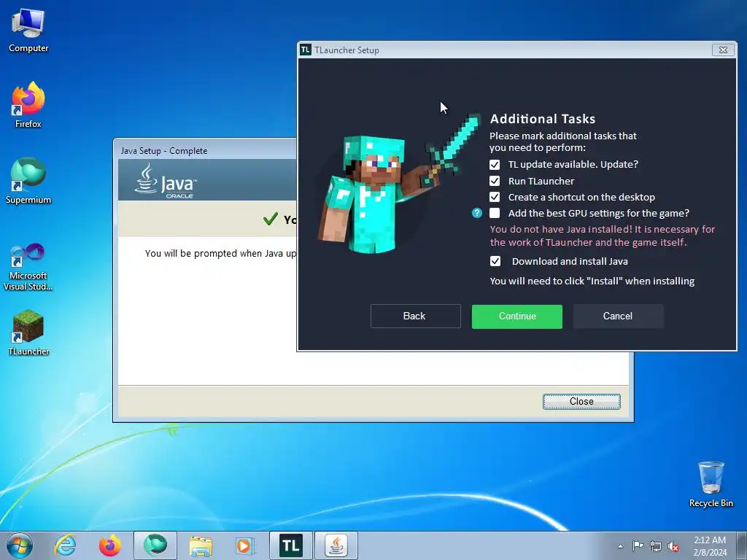This screenshot has height=560, width=747.
Task: Switch to Java Setup taskbar button
Action: coord(336,545)
